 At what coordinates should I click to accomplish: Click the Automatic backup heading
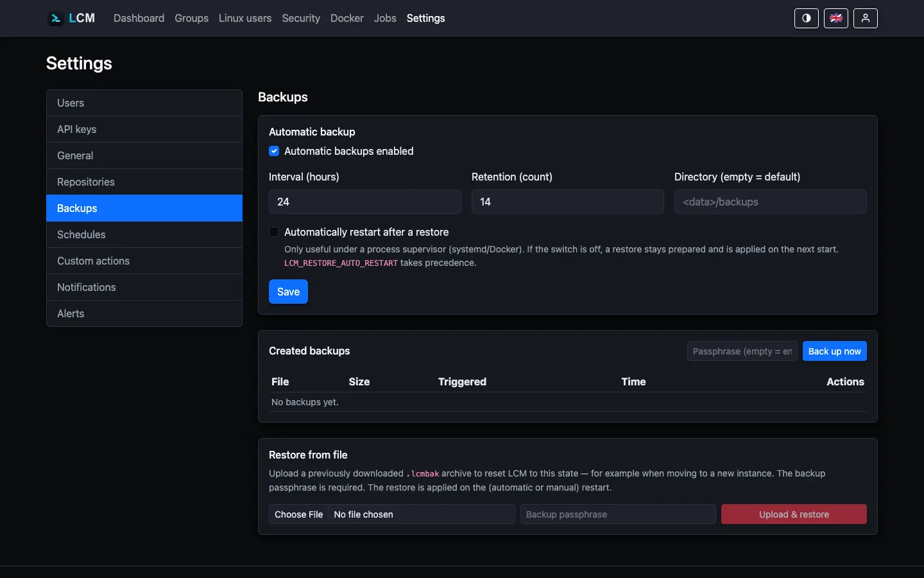pos(312,132)
